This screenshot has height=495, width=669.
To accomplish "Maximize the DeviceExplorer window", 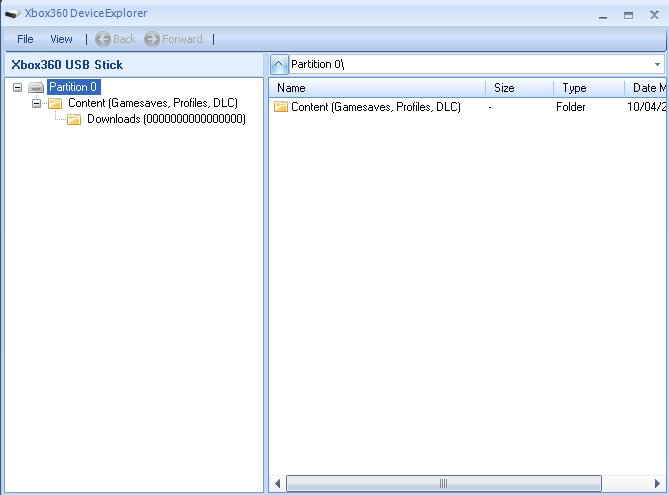I will 628,16.
